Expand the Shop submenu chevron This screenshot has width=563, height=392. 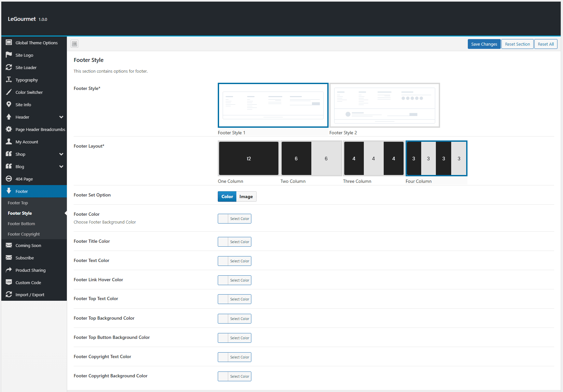coord(61,154)
